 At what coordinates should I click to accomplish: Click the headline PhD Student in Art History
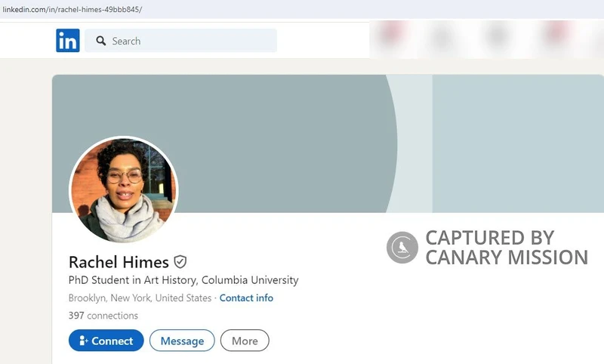pos(183,280)
